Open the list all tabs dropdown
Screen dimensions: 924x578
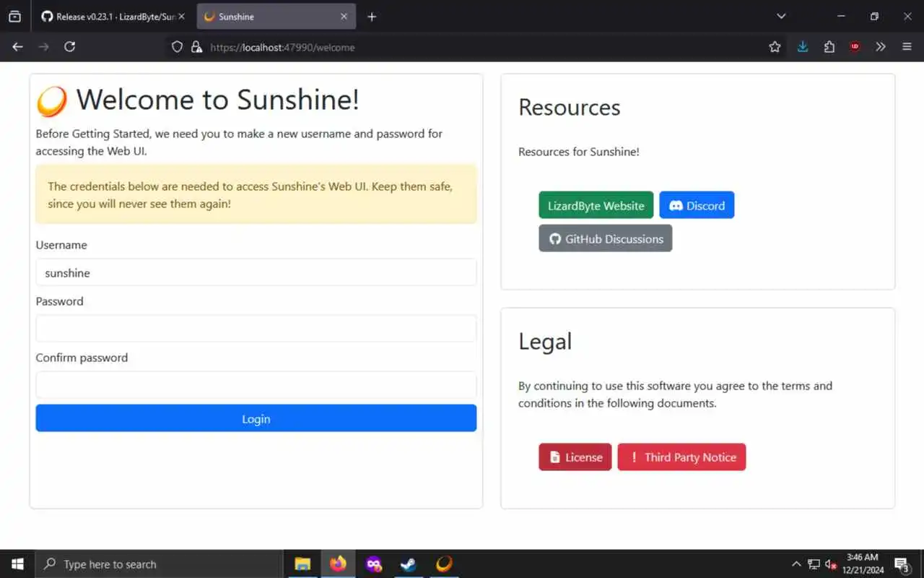pyautogui.click(x=781, y=17)
